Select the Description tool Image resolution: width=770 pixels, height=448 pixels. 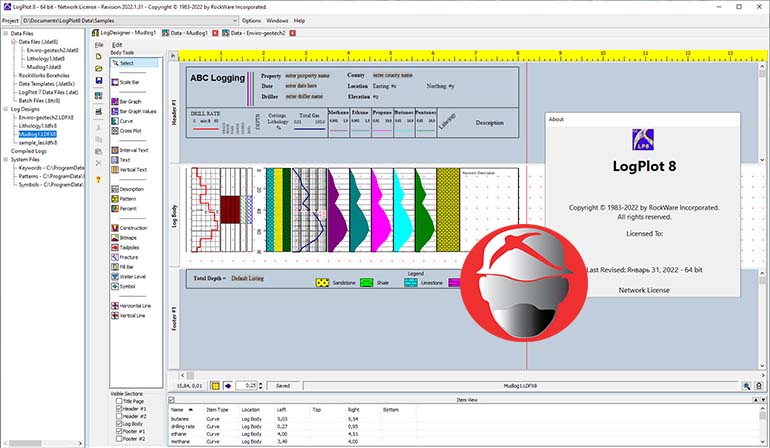[128, 189]
